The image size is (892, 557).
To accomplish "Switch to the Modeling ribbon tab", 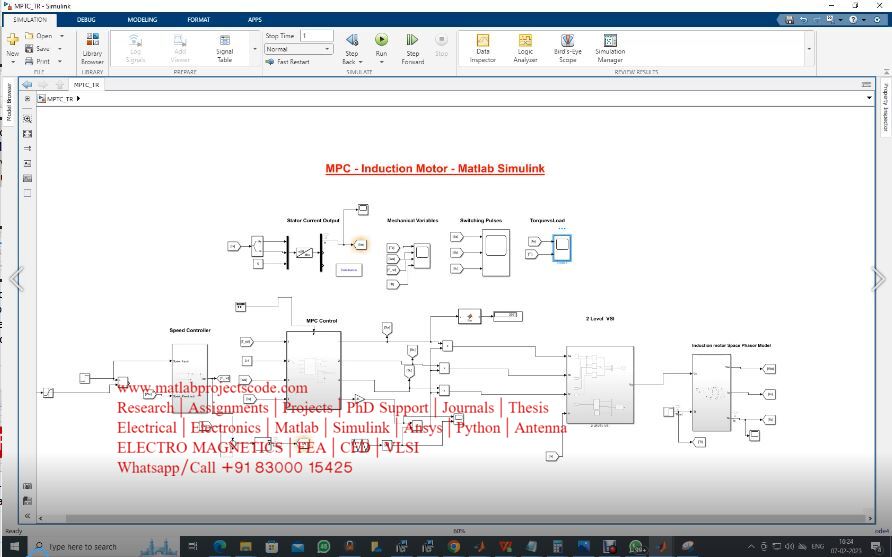I will [x=142, y=19].
